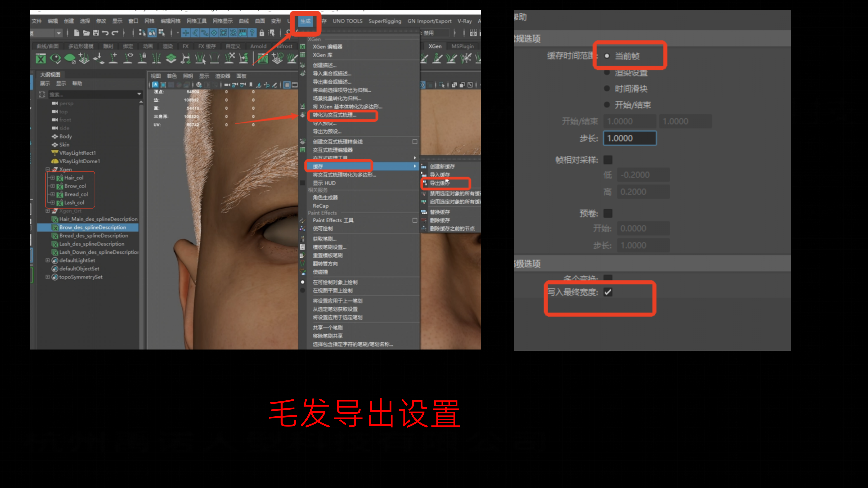Toggle the plus-shaped selection mask icon
Viewport: 868px width, 488px height.
(x=185, y=33)
